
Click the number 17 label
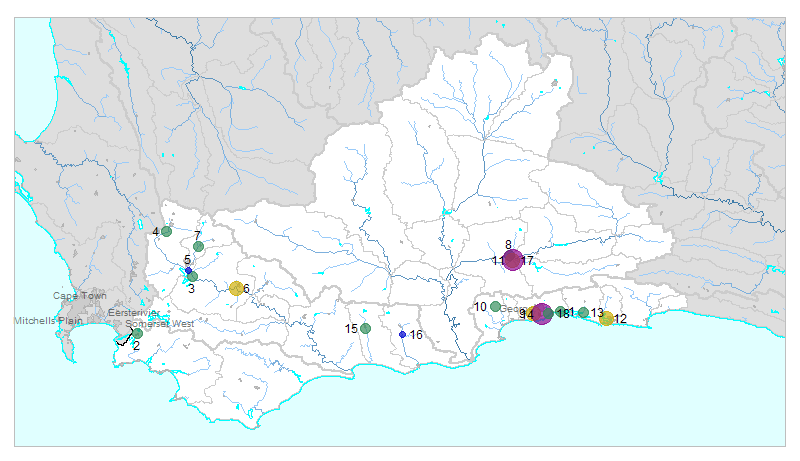coord(528,261)
